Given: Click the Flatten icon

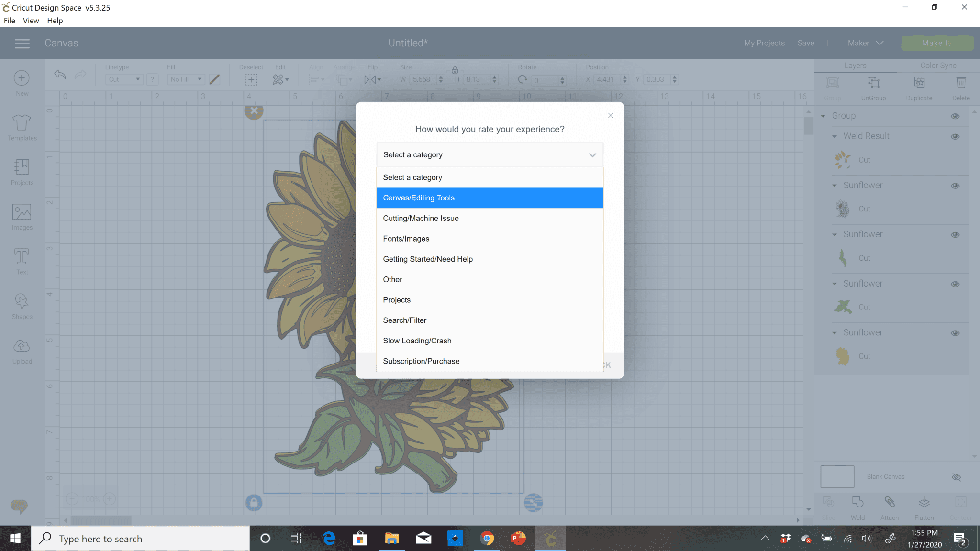Looking at the screenshot, I should coord(923,506).
